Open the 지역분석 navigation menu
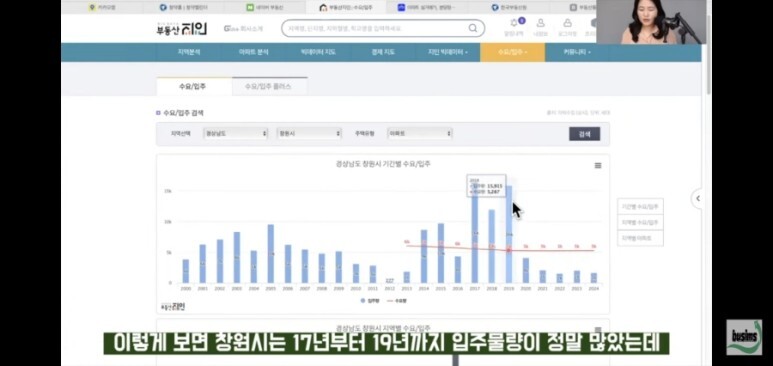773x366 pixels. coord(189,52)
